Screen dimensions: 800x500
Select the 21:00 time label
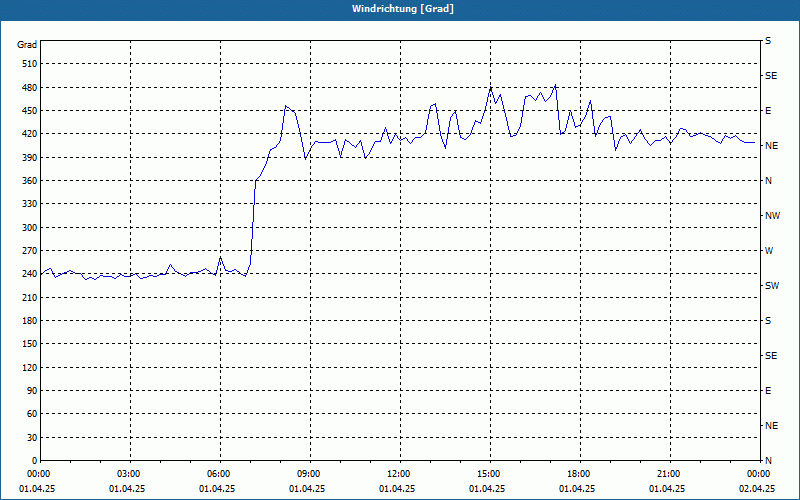[669, 474]
